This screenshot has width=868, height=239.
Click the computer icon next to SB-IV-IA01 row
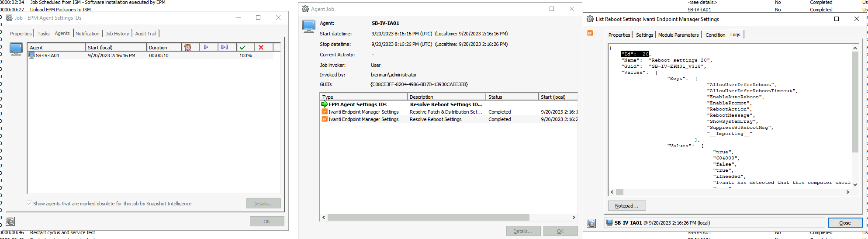tap(31, 55)
